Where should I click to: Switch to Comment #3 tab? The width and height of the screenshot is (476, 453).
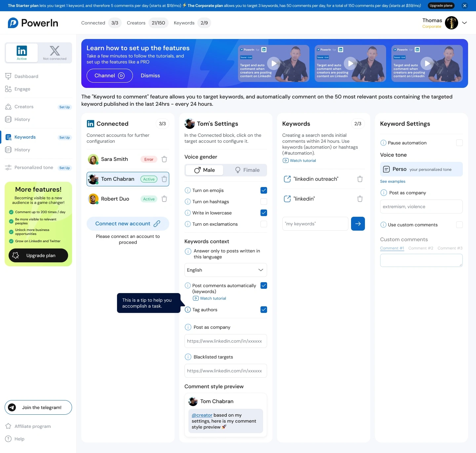(x=450, y=248)
